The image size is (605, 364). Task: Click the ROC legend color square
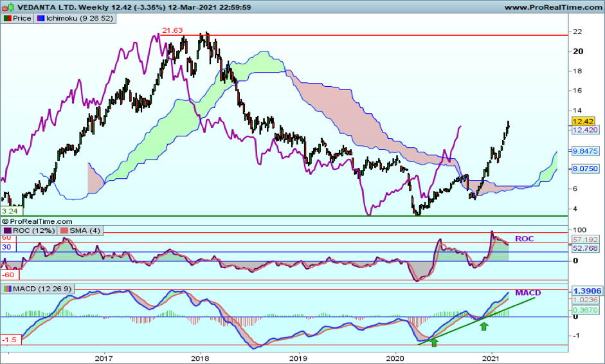tap(7, 230)
